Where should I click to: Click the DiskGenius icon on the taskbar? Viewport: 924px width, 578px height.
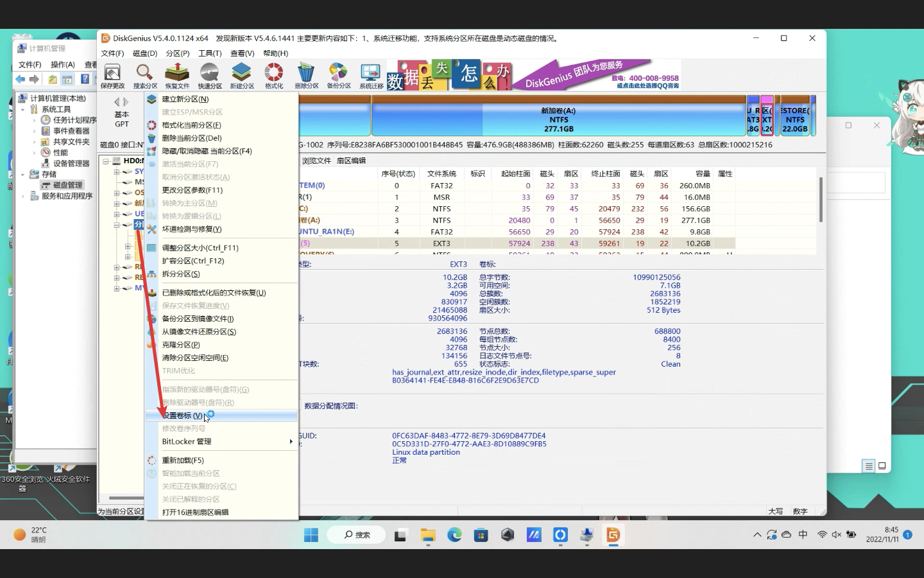(613, 535)
